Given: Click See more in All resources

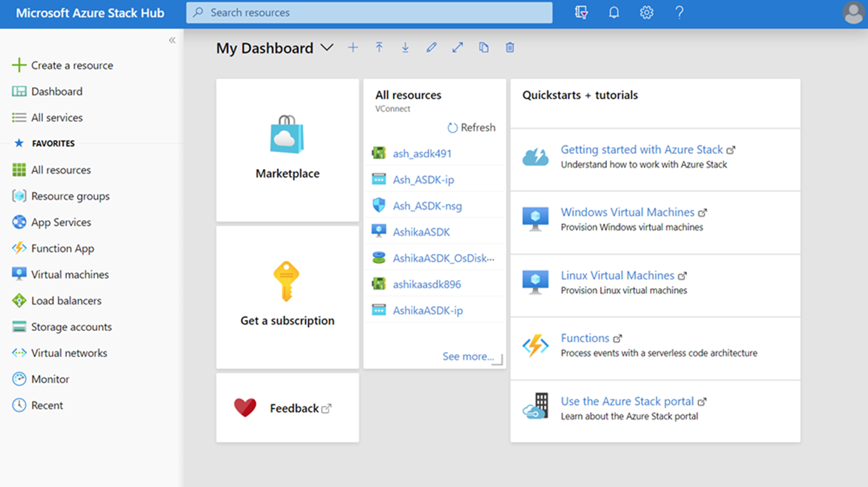Looking at the screenshot, I should tap(468, 357).
